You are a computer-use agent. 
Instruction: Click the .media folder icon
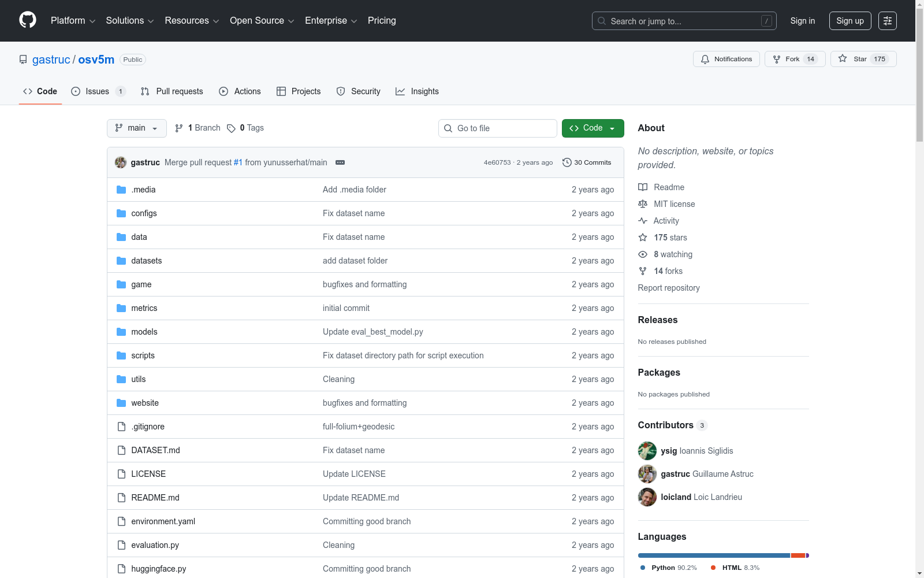coord(121,190)
